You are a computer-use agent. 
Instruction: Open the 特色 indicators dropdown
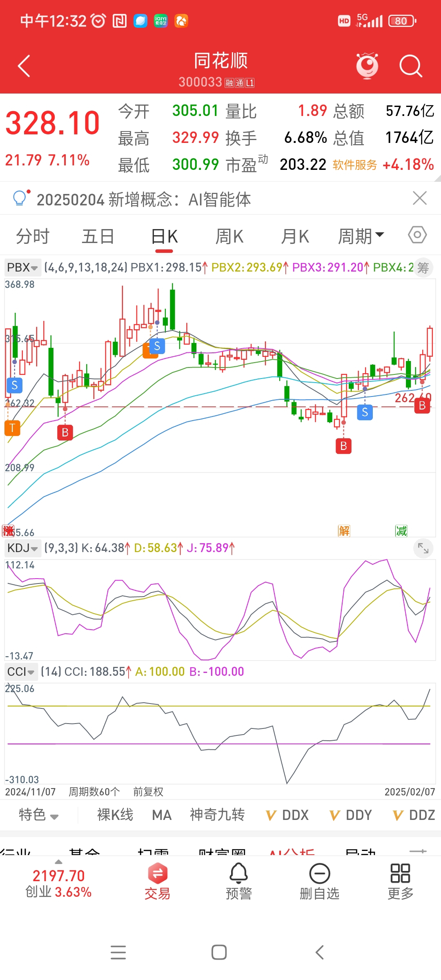(38, 815)
